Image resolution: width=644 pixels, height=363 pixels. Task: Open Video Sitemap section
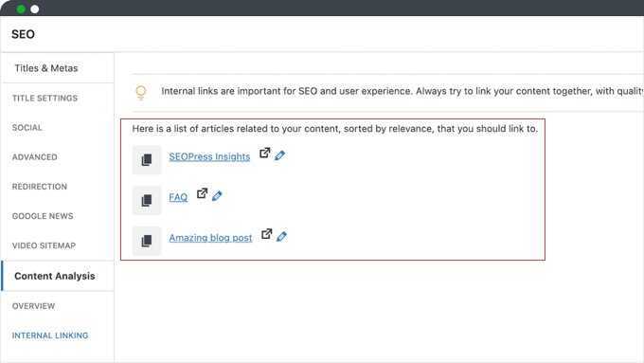44,245
